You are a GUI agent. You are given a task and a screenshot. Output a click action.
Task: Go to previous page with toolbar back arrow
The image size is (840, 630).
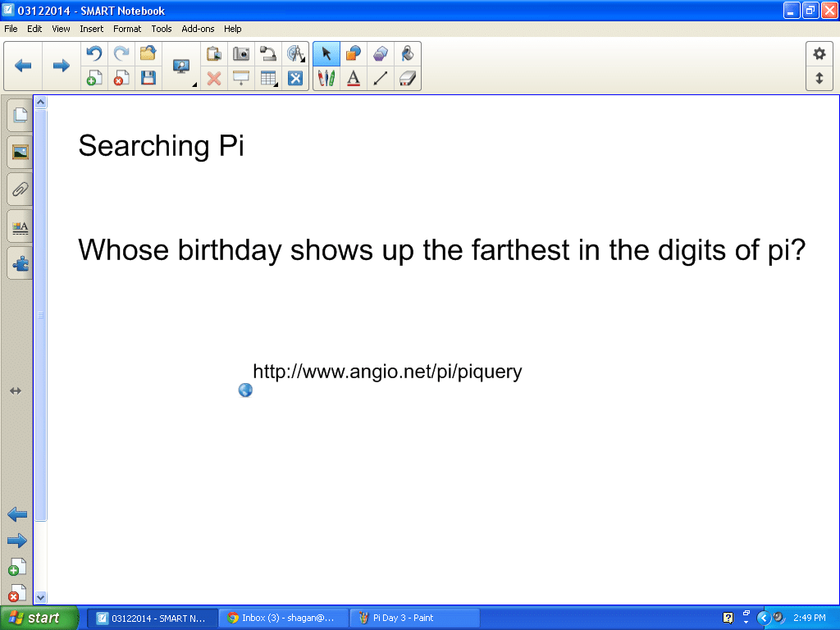23,66
